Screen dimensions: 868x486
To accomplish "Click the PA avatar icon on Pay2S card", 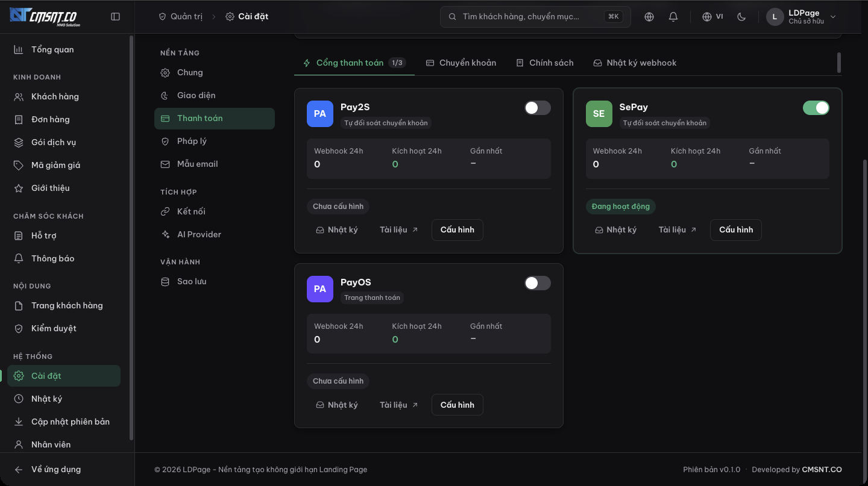I will coord(320,114).
